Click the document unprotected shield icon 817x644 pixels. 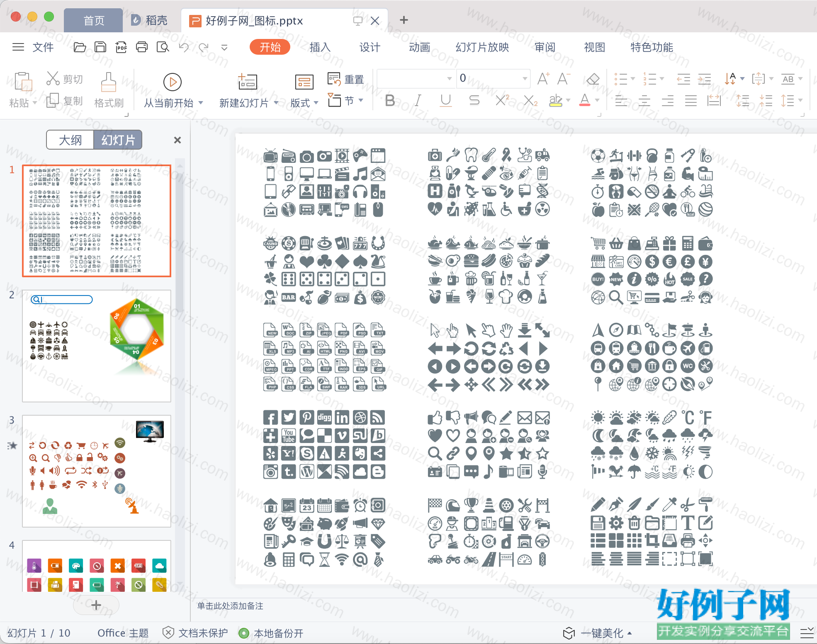[168, 633]
